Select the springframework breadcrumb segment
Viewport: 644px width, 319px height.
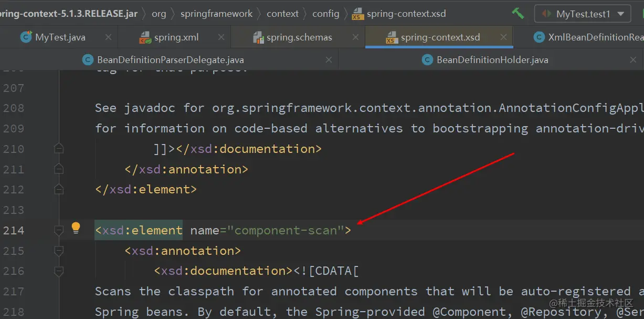[x=216, y=14]
